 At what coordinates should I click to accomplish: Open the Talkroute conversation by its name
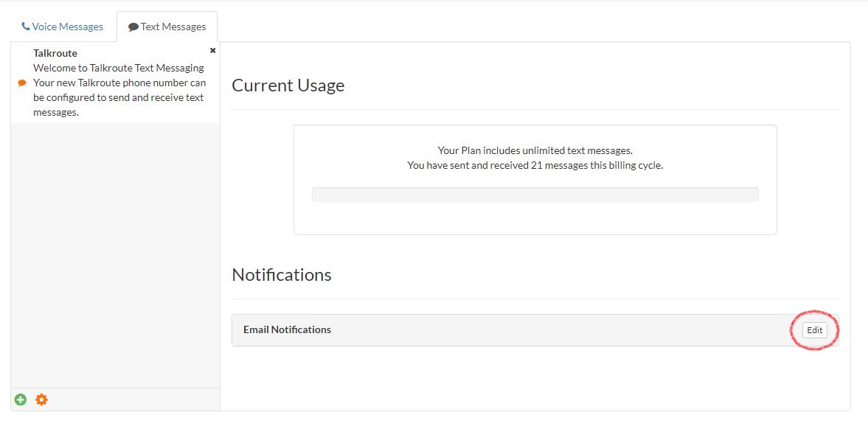point(55,53)
